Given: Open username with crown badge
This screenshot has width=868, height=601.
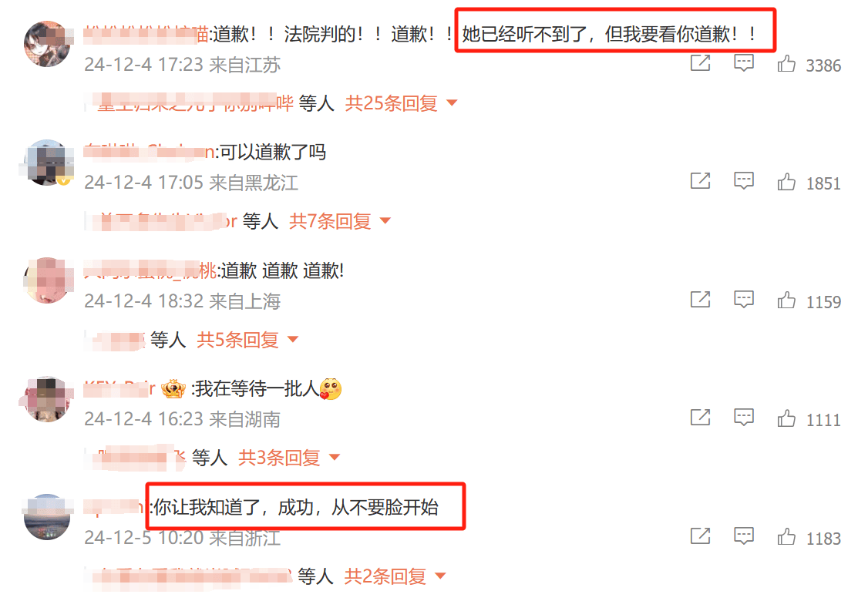Looking at the screenshot, I should click(x=120, y=388).
